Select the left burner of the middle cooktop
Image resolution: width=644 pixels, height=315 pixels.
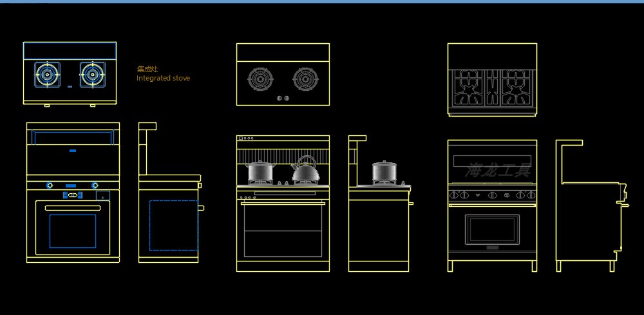click(x=260, y=80)
